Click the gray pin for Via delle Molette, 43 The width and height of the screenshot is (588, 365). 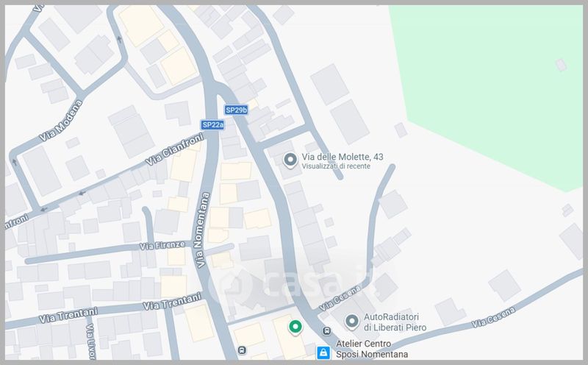[x=290, y=160]
